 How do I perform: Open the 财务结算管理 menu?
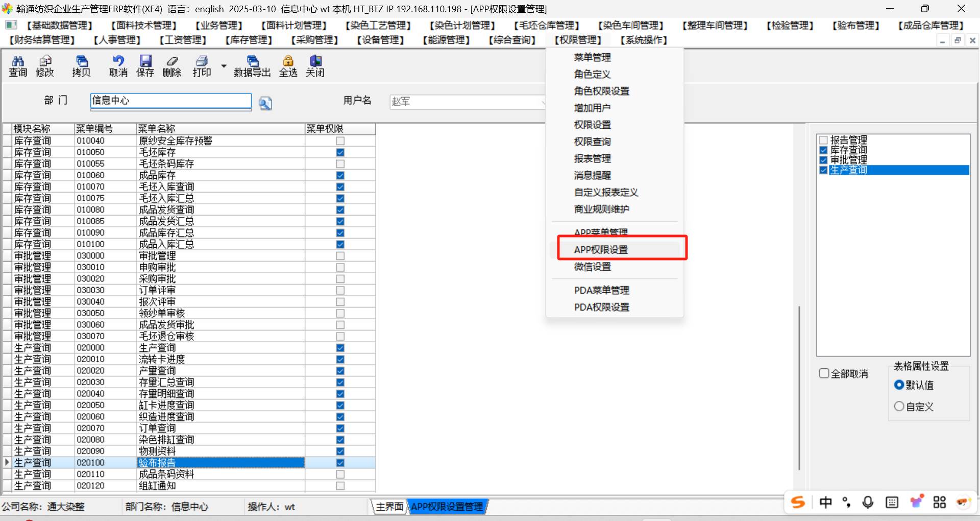[42, 40]
